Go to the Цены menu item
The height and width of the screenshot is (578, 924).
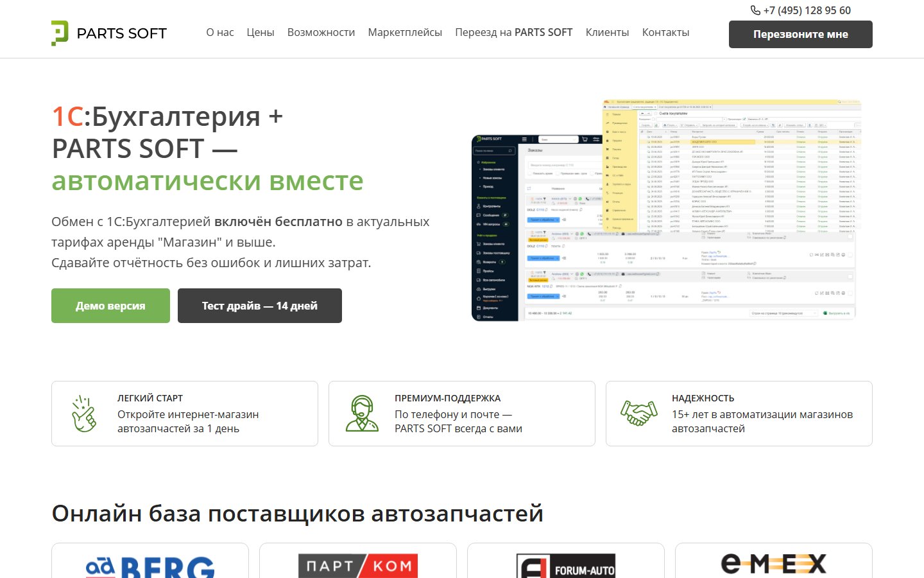point(261,32)
